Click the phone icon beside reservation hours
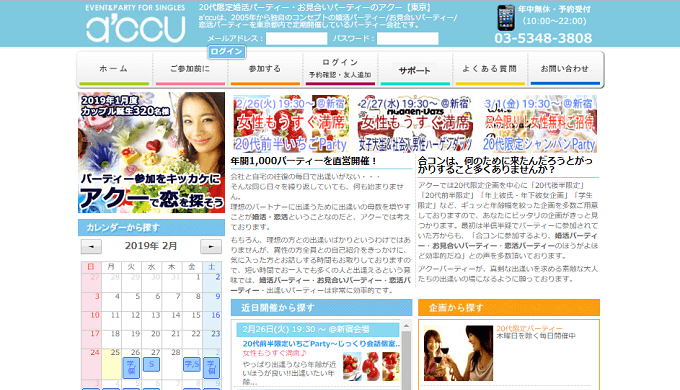680x390 pixels. click(x=506, y=18)
